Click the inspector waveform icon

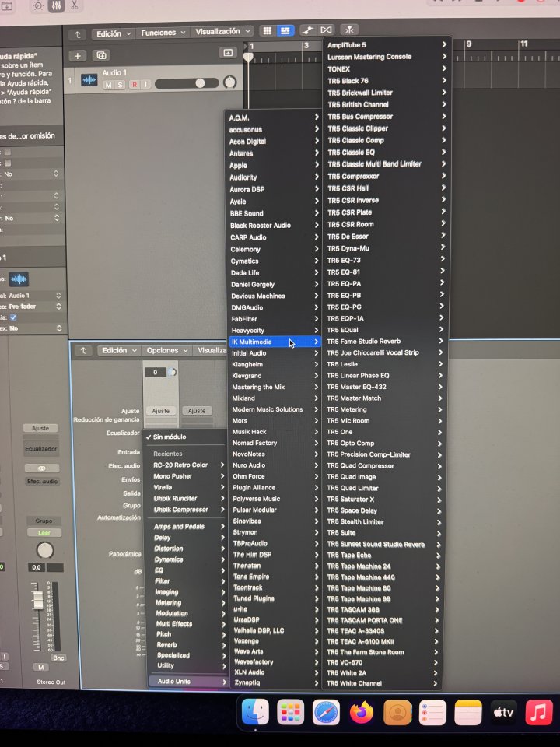tap(19, 279)
